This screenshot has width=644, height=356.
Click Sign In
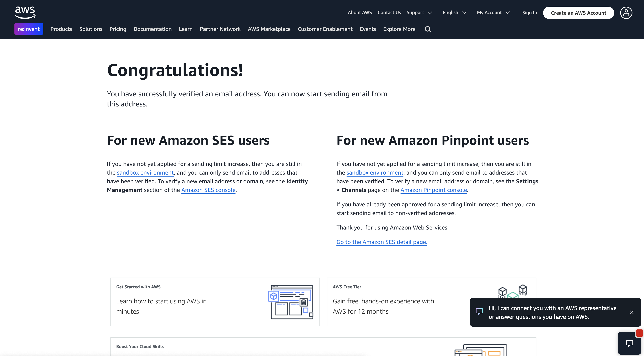pyautogui.click(x=530, y=12)
